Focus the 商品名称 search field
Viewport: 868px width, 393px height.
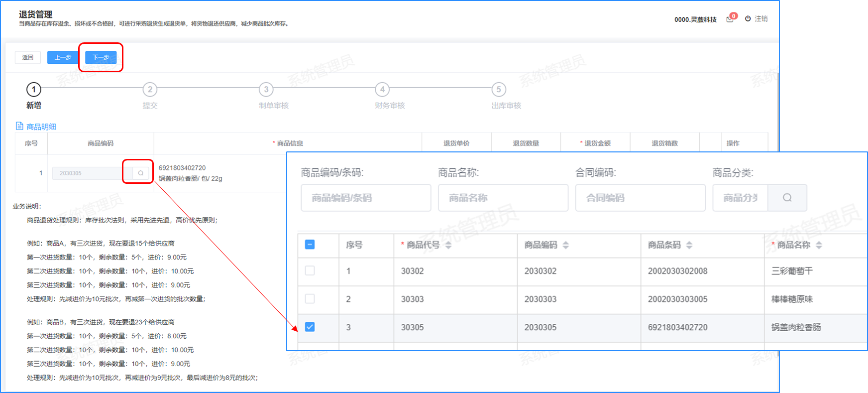point(503,198)
